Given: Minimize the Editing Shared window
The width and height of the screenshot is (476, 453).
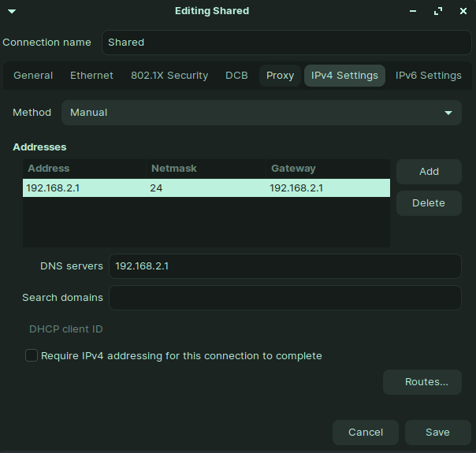Looking at the screenshot, I should click(x=412, y=11).
